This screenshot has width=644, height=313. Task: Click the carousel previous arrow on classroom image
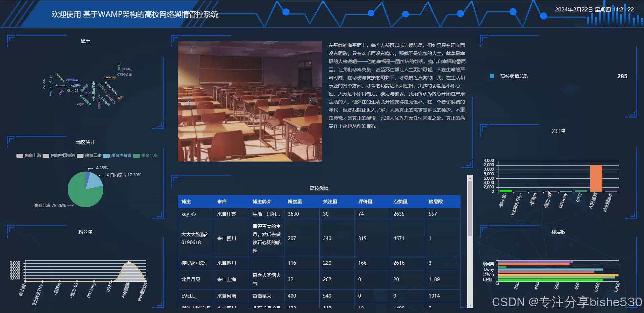pyautogui.click(x=189, y=101)
